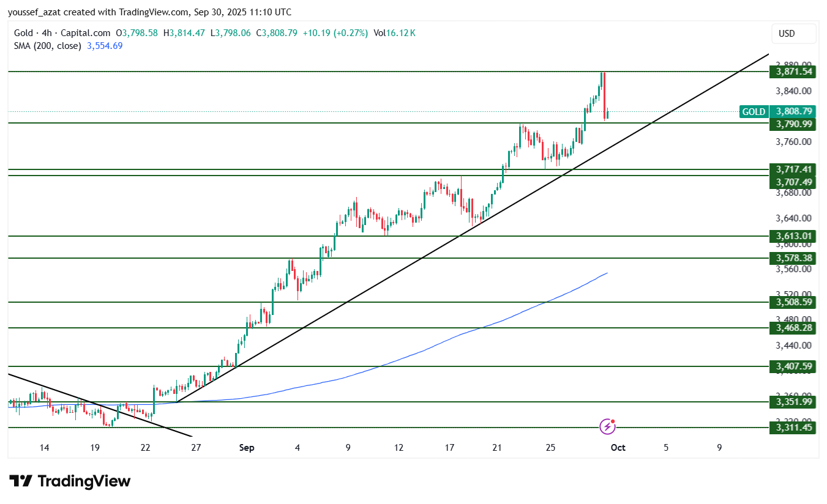Select the 3,790.99 horizontal level label
Image resolution: width=827 pixels, height=504 pixels.
[794, 124]
